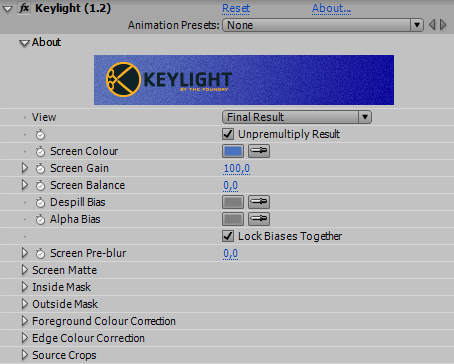Expand the Screen Balance property
Viewport: 454px width, 364px height.
tap(24, 185)
